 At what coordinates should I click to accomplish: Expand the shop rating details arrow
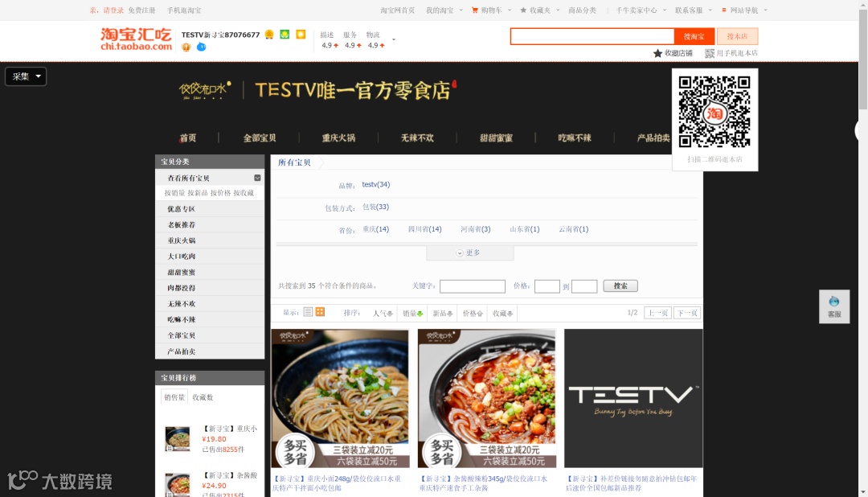point(394,40)
